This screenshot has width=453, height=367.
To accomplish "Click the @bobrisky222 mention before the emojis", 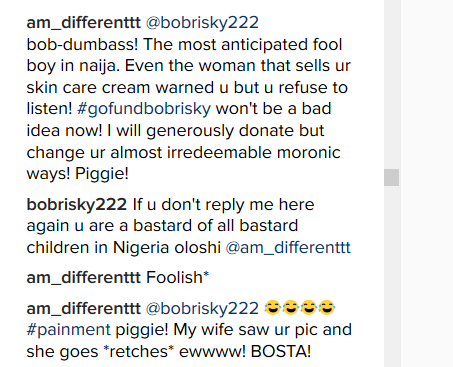I will [202, 308].
